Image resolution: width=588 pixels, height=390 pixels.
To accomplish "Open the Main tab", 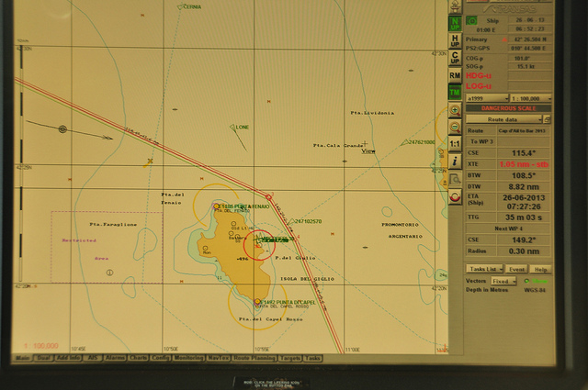I will [x=23, y=358].
